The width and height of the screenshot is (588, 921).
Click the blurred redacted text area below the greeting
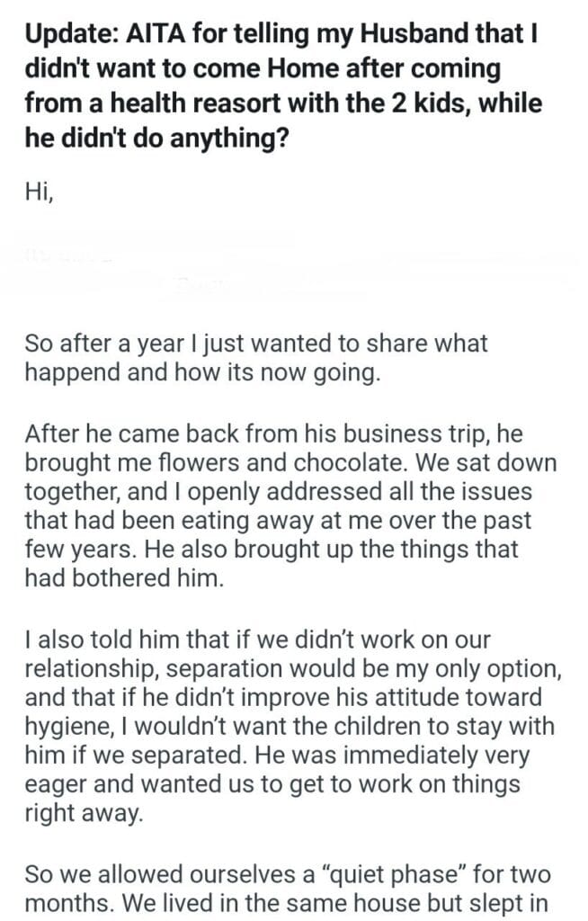coord(288,266)
